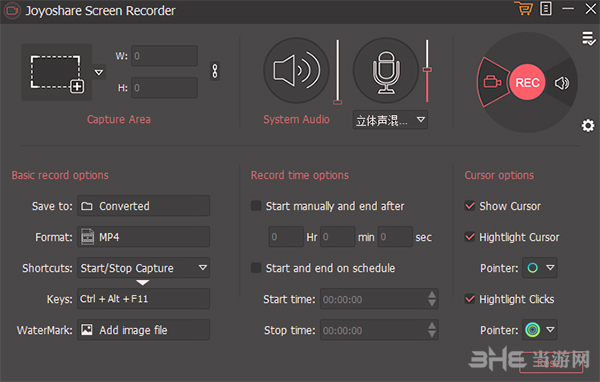Expand the highlight clicks Pointer dropdown arrow
This screenshot has height=382, width=600.
550,330
